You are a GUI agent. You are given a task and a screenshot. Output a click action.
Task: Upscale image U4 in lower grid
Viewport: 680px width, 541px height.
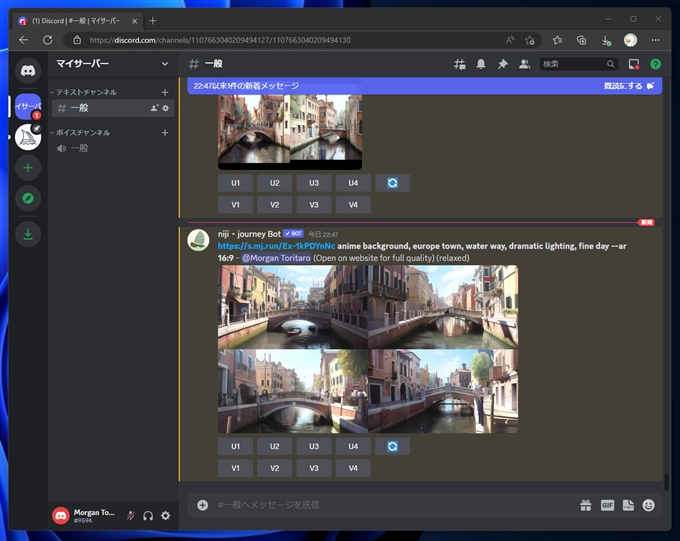click(x=353, y=446)
